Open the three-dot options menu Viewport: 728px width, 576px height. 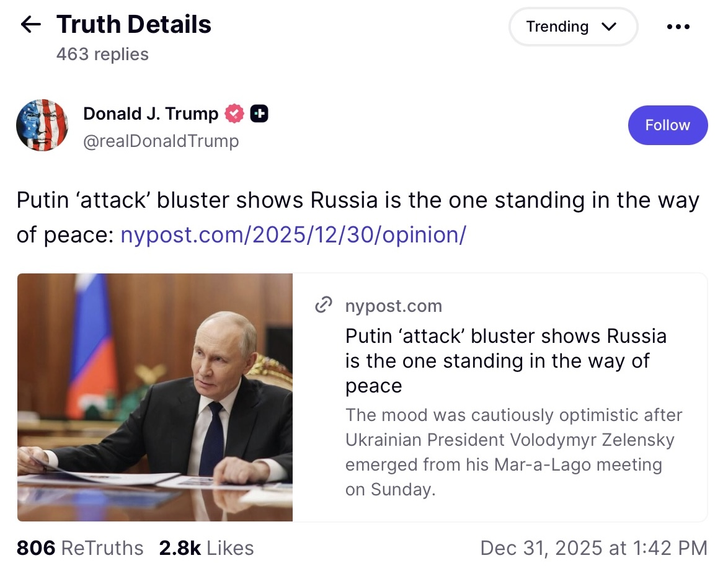678,26
